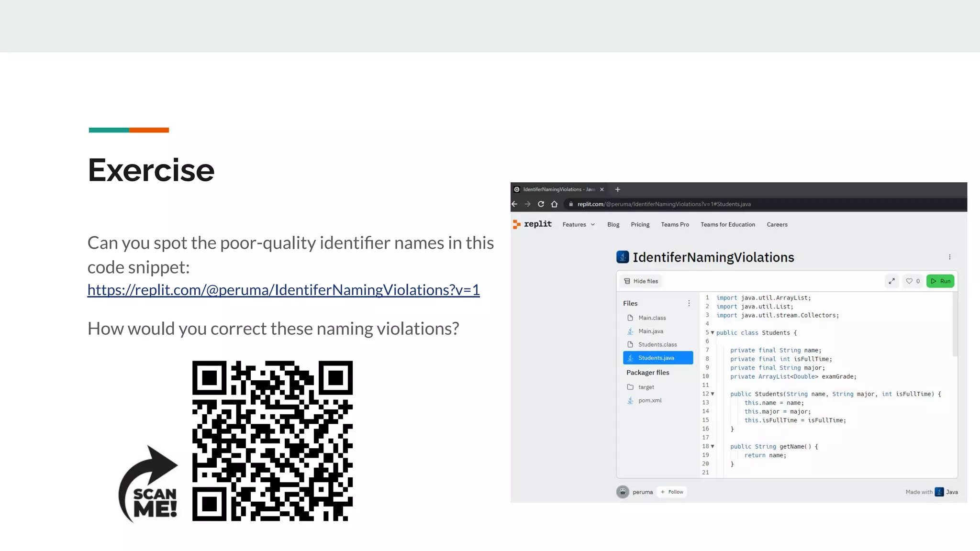
Task: Run the Java program
Action: coord(940,281)
